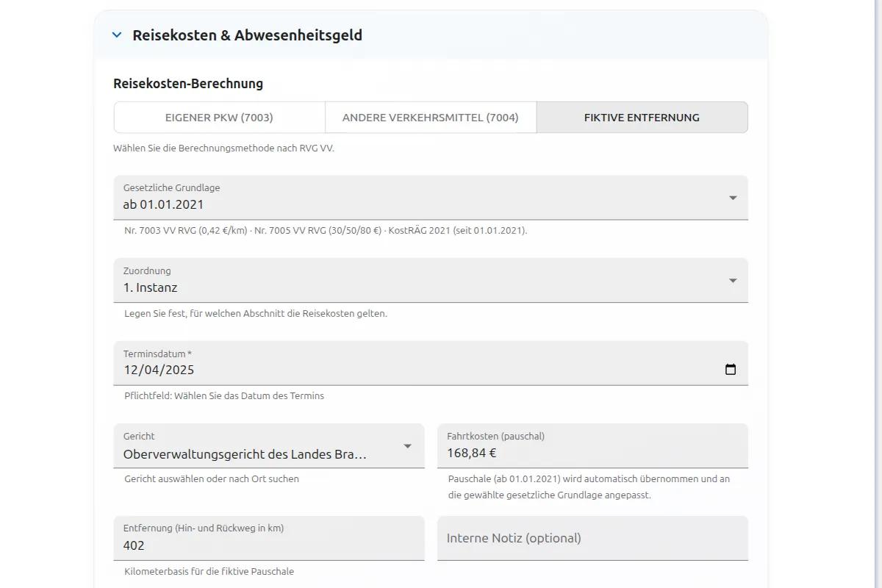Open the Gericht court dropdown
The image size is (882, 588).
tap(268, 445)
